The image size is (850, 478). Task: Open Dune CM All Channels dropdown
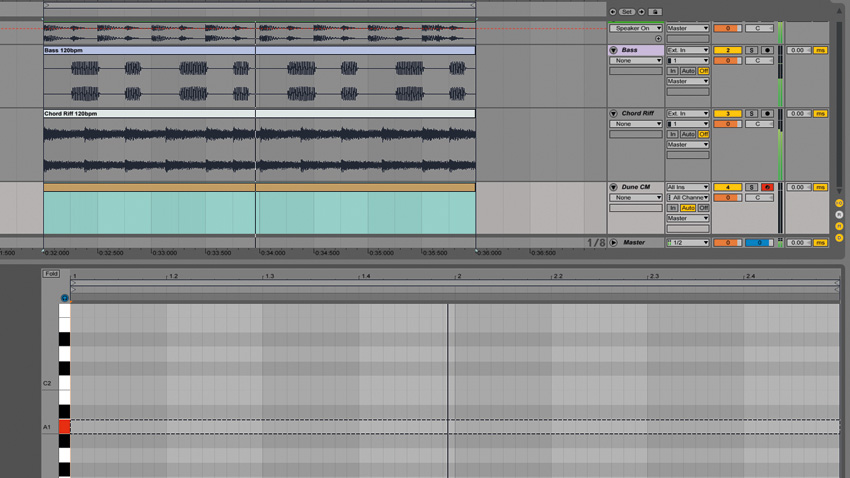coord(687,198)
